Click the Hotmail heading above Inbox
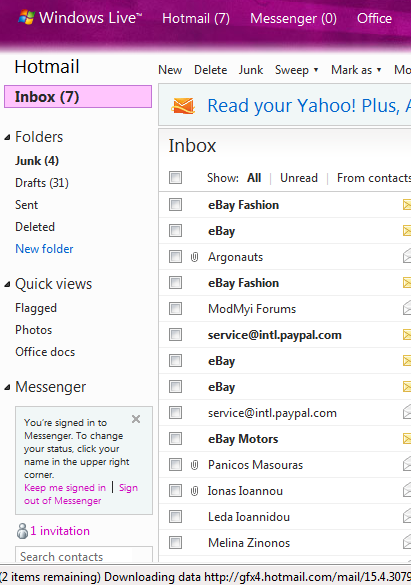The width and height of the screenshot is (414, 585). click(47, 67)
